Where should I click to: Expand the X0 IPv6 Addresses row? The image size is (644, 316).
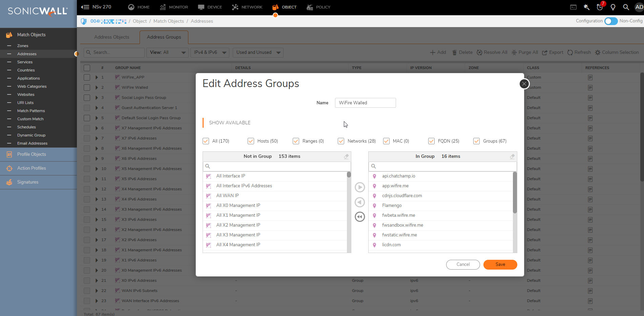(x=97, y=281)
